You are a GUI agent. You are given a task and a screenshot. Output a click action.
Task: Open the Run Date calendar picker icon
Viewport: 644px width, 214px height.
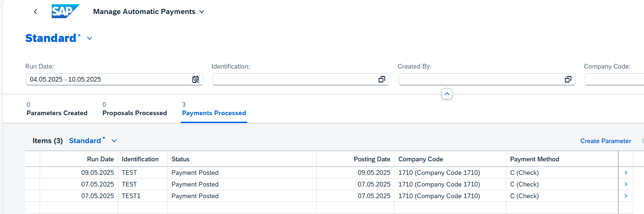point(196,79)
